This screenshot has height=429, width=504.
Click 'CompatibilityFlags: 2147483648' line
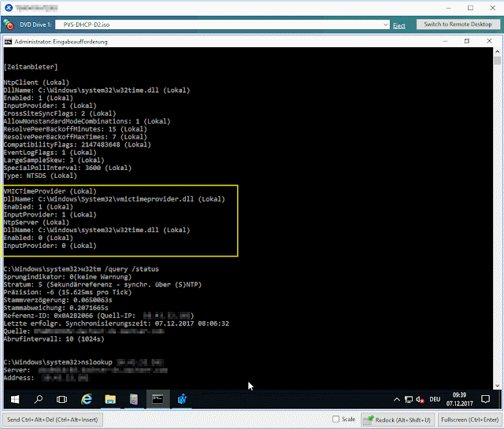coord(77,145)
